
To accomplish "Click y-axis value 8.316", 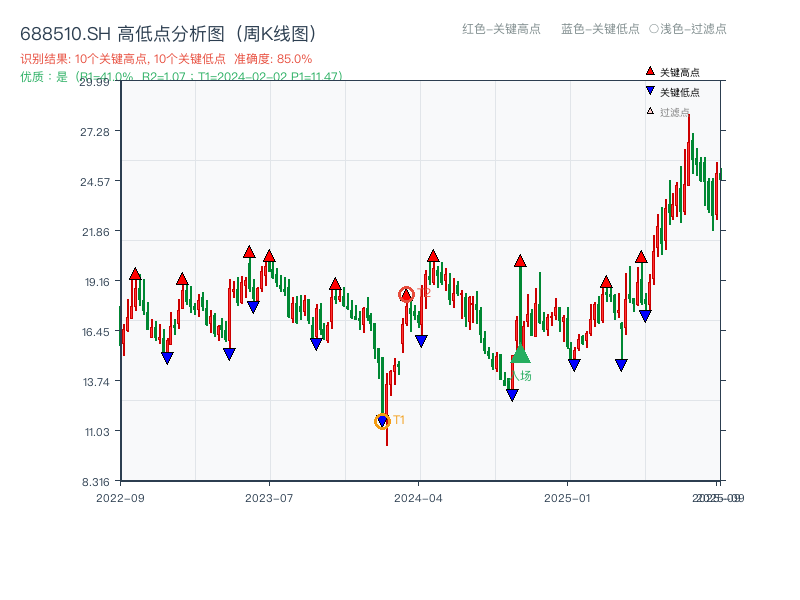I will pos(96,482).
